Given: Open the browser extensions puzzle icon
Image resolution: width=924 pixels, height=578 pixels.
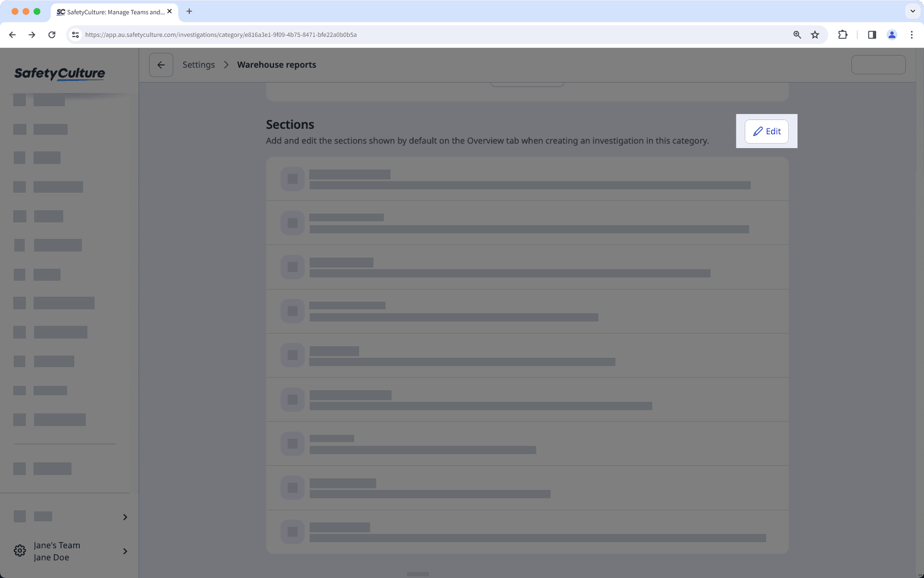Looking at the screenshot, I should [842, 34].
